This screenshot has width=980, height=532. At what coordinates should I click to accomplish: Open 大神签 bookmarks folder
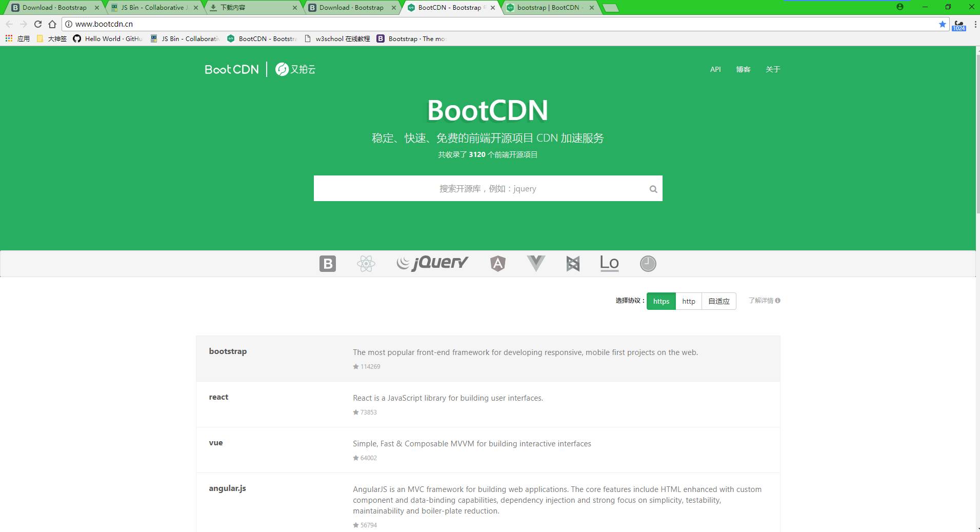[52, 38]
